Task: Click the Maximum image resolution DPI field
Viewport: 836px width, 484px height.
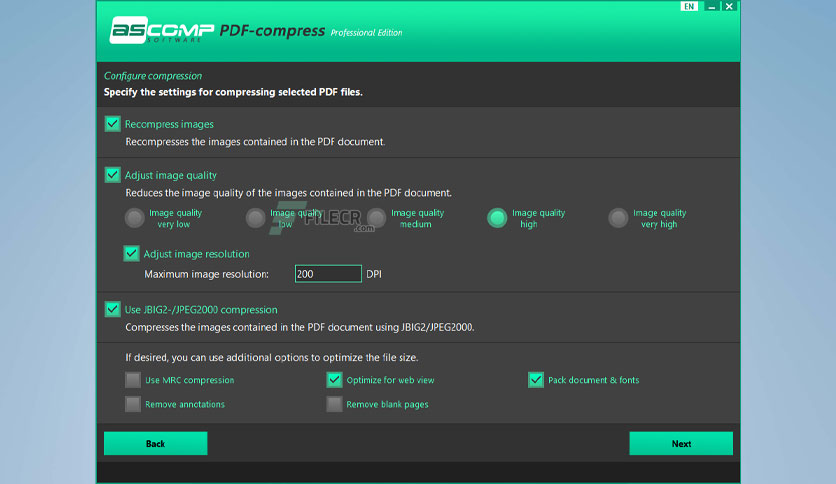Action: pyautogui.click(x=328, y=274)
